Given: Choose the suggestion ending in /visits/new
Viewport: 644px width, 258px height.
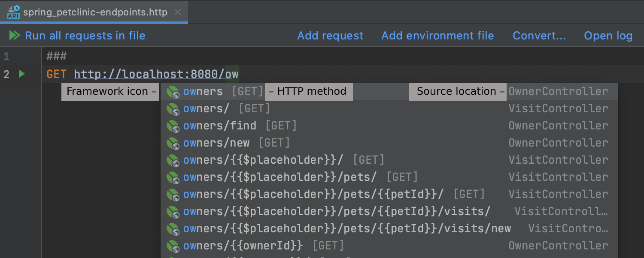Looking at the screenshot, I should [x=389, y=229].
